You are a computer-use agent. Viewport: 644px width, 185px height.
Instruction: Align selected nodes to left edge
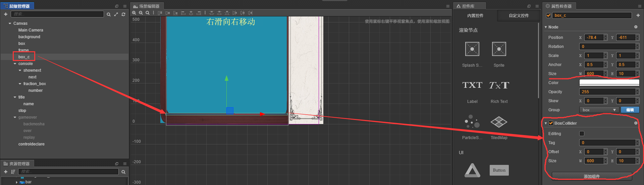[x=183, y=13]
